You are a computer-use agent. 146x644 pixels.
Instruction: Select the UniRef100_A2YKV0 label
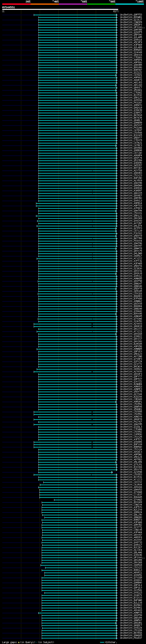[x=131, y=371]
